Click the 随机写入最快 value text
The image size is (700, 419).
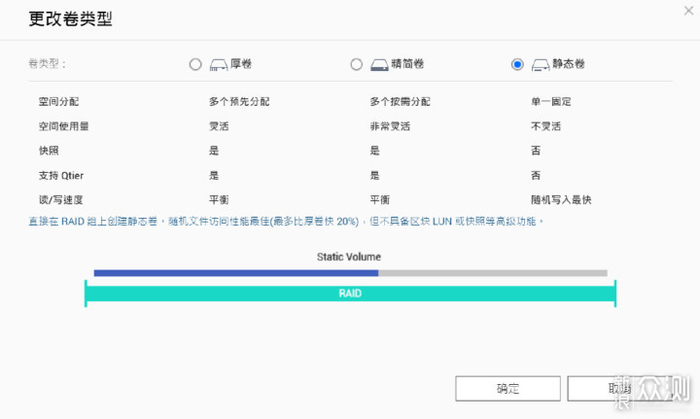click(561, 199)
